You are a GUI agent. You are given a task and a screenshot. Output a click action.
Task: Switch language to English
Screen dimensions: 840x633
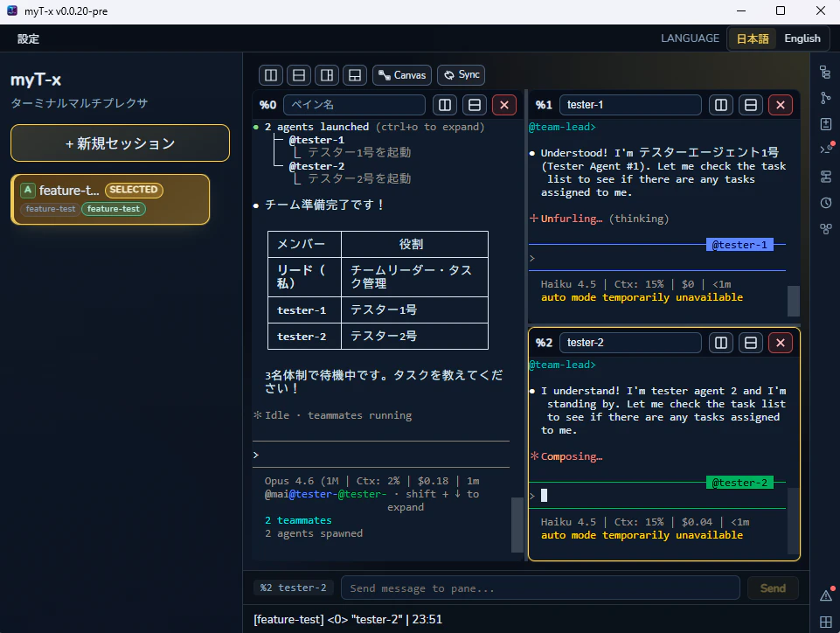[802, 38]
